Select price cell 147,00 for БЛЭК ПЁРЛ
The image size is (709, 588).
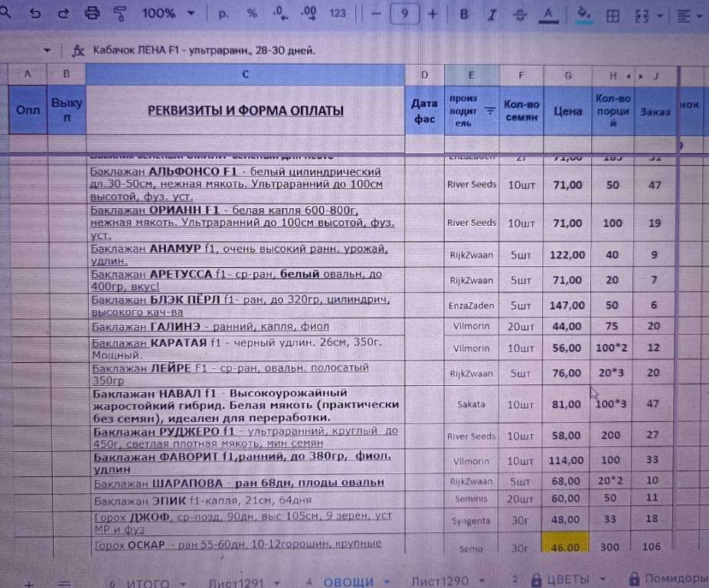567,305
